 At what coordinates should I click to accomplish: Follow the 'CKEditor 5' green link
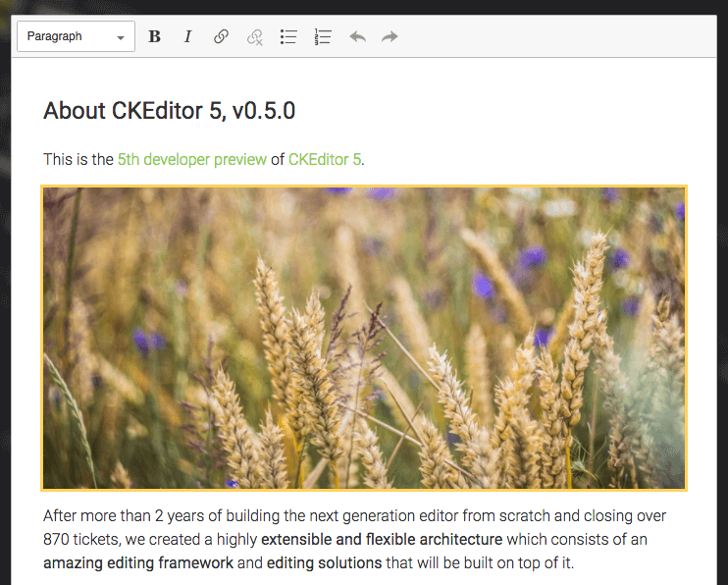click(325, 159)
